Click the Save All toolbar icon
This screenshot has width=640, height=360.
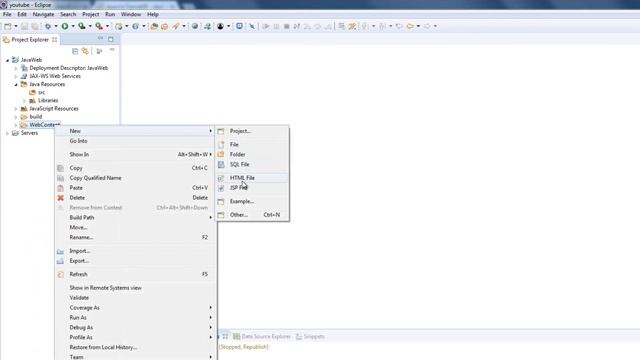click(35, 26)
